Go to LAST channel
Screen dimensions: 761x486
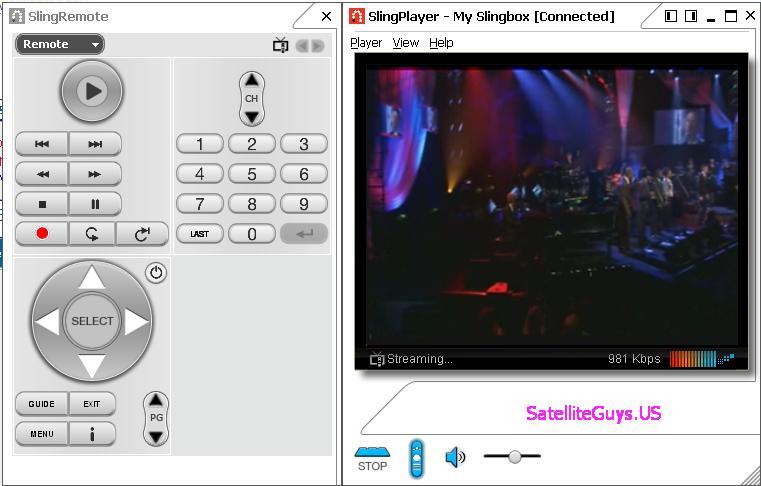point(199,234)
